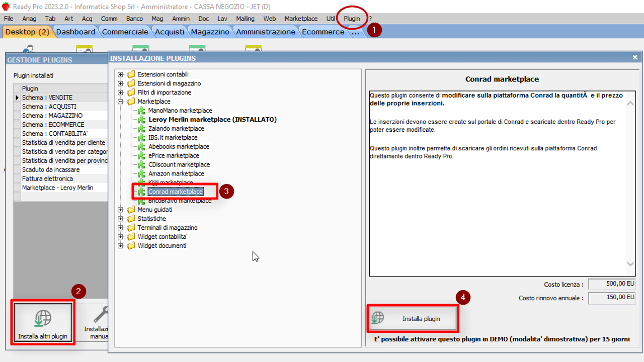Click the Installa plugin button
Viewport: 644px width, 362px height.
point(413,318)
